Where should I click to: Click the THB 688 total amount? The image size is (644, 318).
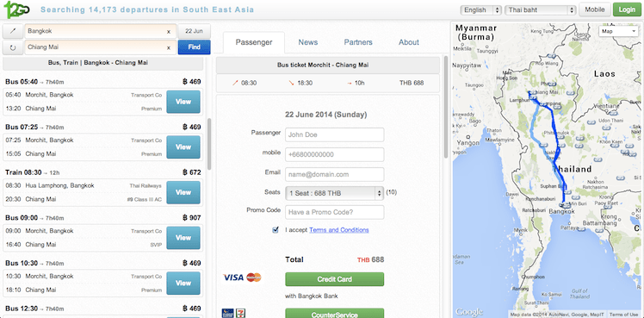coord(370,259)
